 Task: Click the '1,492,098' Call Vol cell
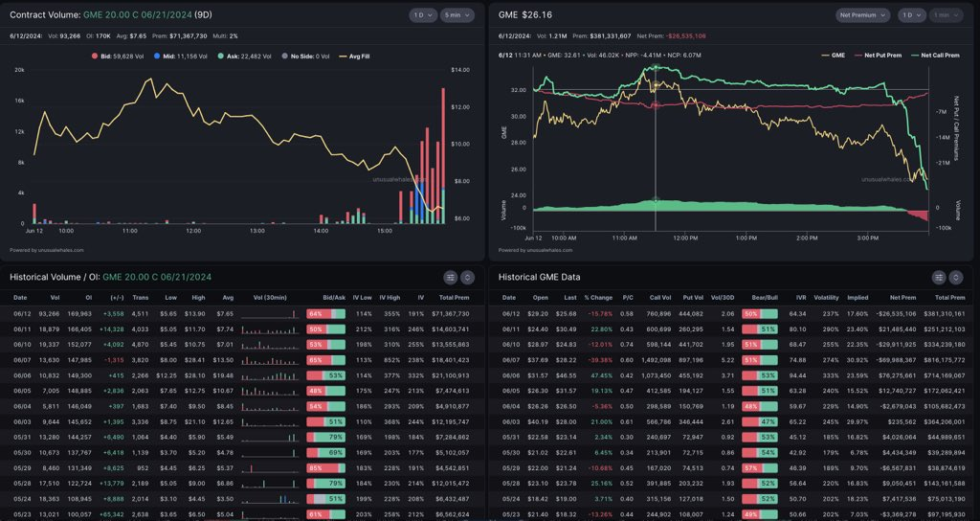pos(657,360)
